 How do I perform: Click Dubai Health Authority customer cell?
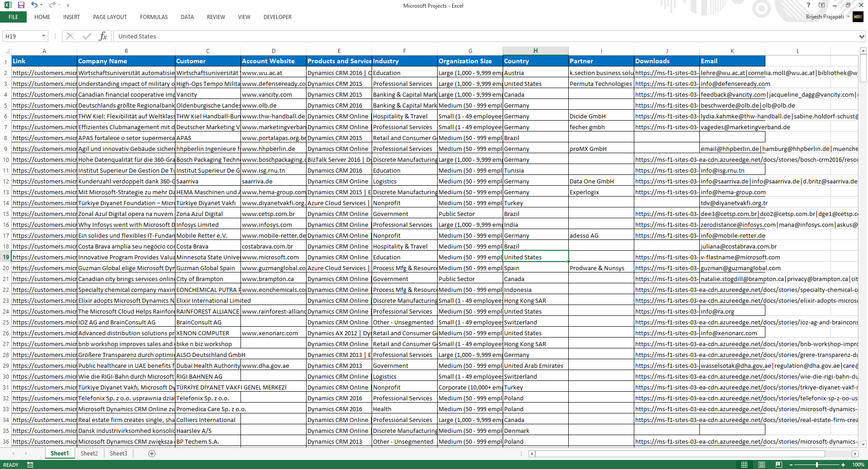[208, 366]
